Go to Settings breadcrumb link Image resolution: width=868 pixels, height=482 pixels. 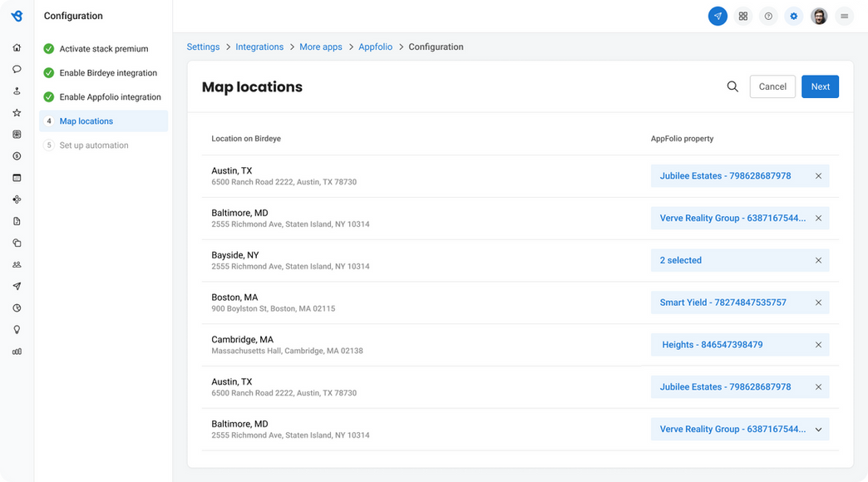(203, 47)
